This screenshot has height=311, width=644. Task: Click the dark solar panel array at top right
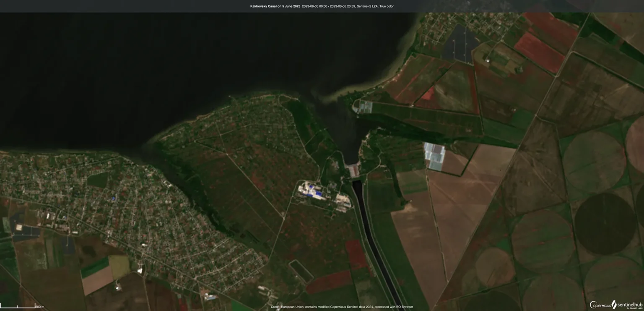461,43
